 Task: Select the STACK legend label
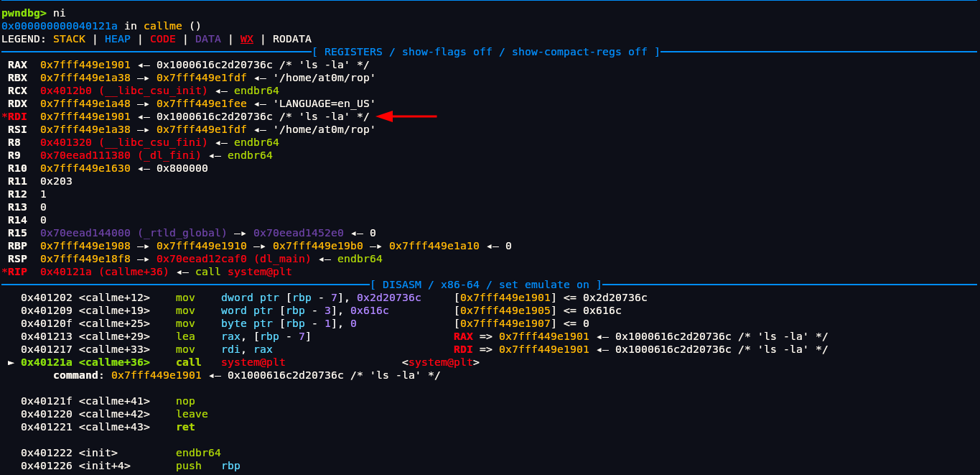click(x=69, y=39)
